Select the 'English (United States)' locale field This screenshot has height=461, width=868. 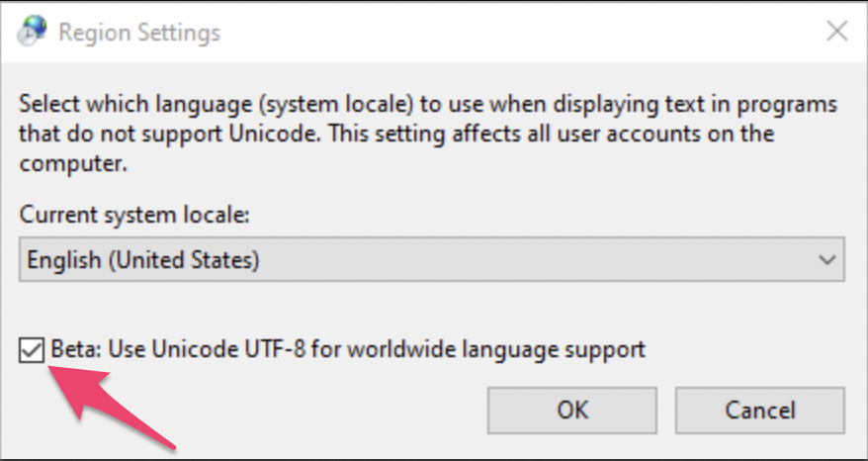tap(143, 260)
